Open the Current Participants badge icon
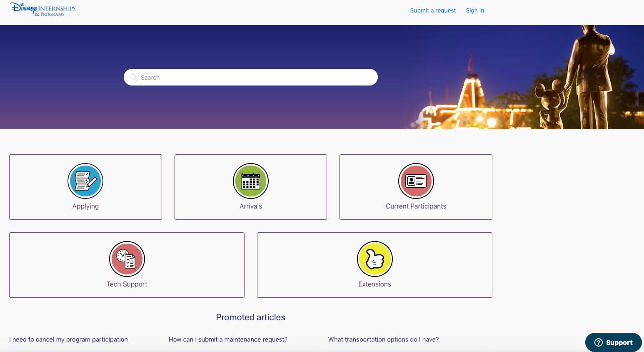 (x=416, y=181)
